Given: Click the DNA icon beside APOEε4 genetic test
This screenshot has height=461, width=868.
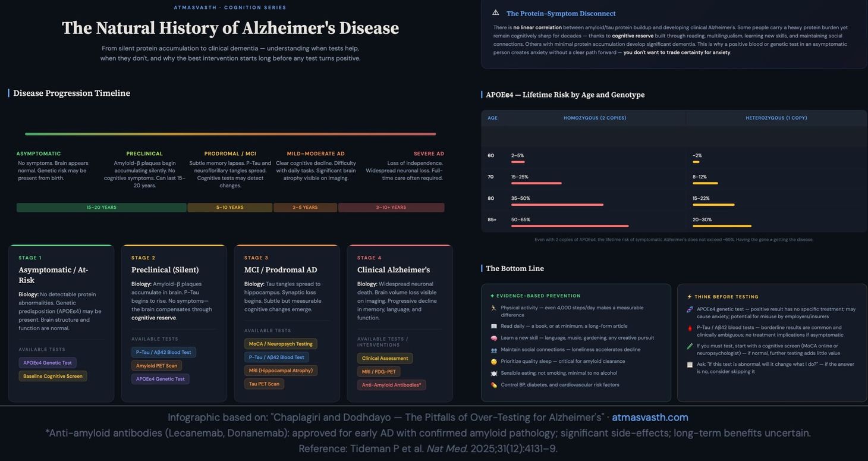Looking at the screenshot, I should click(689, 309).
